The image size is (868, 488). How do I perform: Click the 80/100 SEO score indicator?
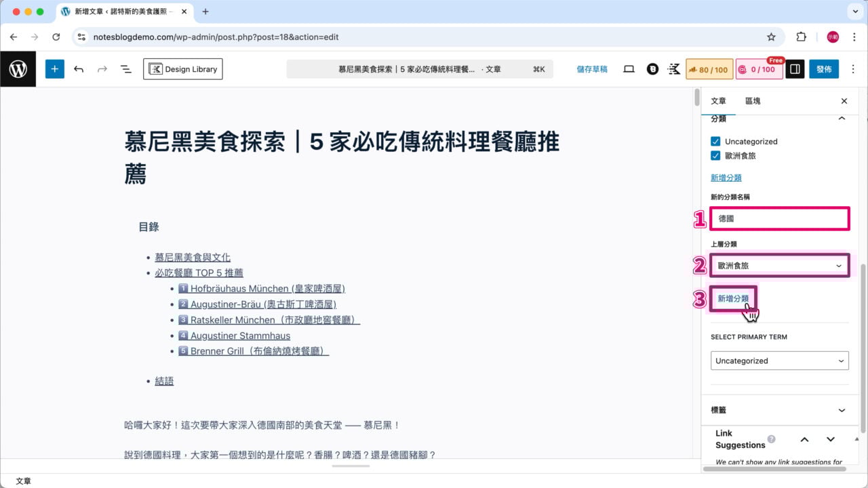pyautogui.click(x=709, y=68)
